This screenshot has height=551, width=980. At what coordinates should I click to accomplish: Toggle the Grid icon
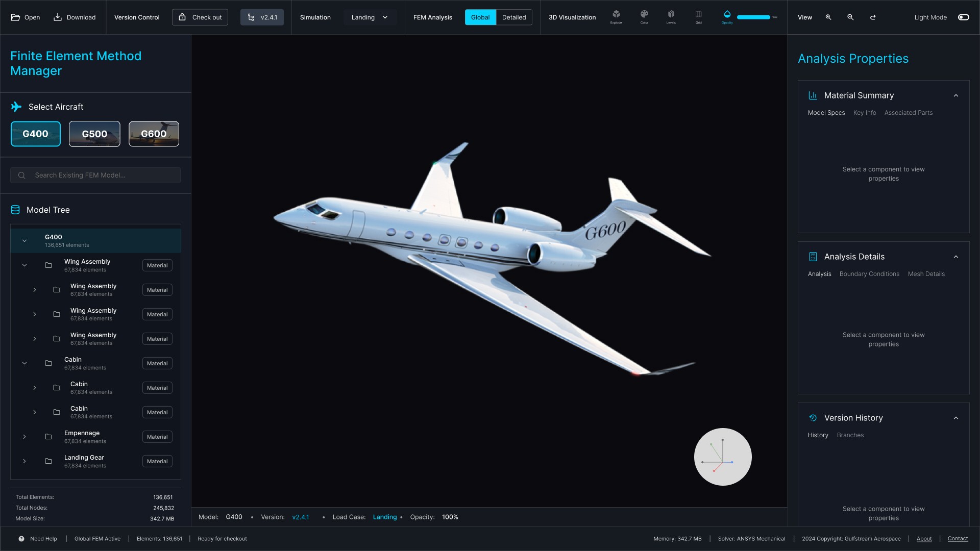698,15
